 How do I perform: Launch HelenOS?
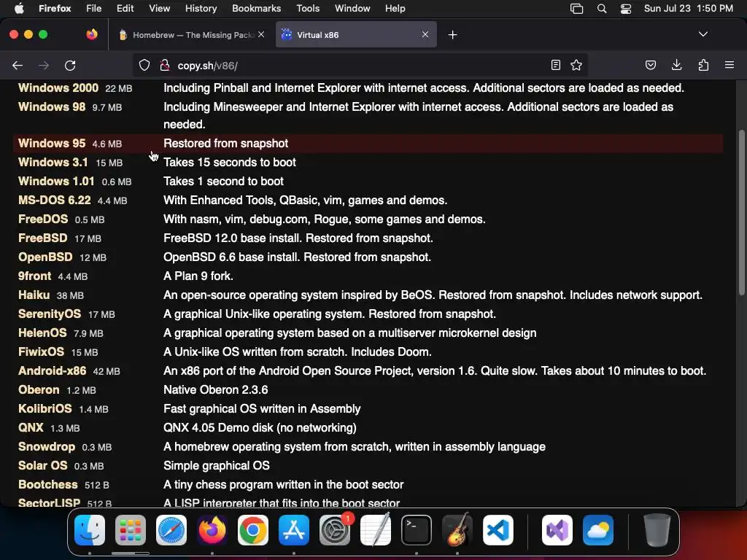pos(42,333)
